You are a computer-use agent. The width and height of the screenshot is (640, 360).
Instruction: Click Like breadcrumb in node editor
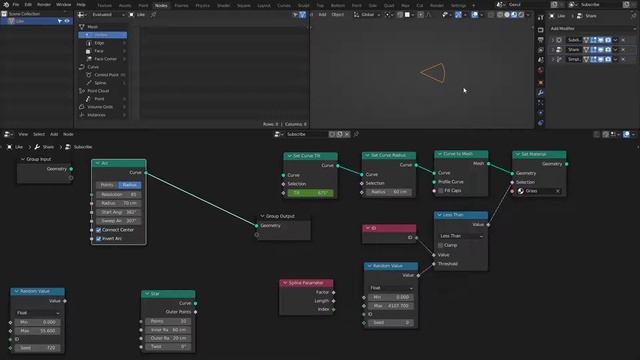pos(16,147)
